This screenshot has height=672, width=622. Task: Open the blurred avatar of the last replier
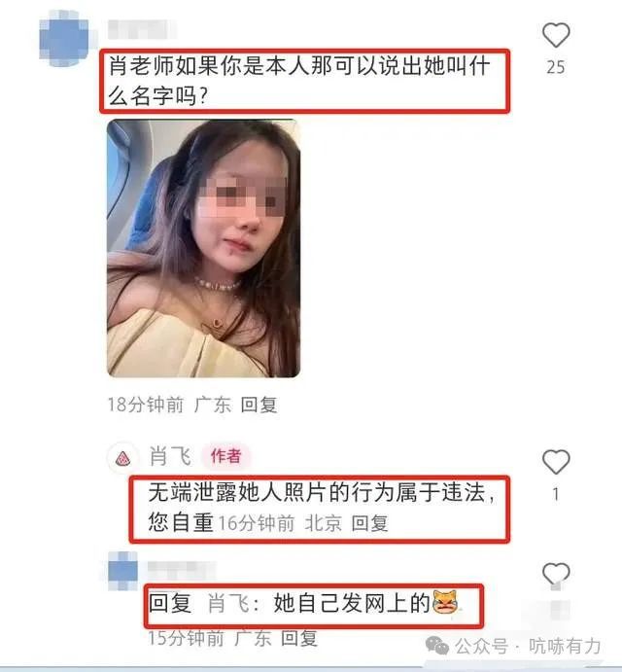(x=123, y=571)
